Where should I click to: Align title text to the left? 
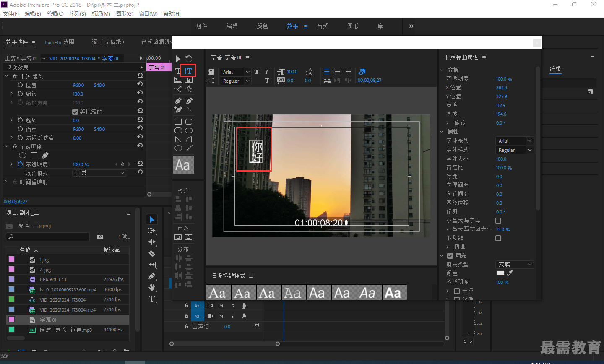coord(327,72)
